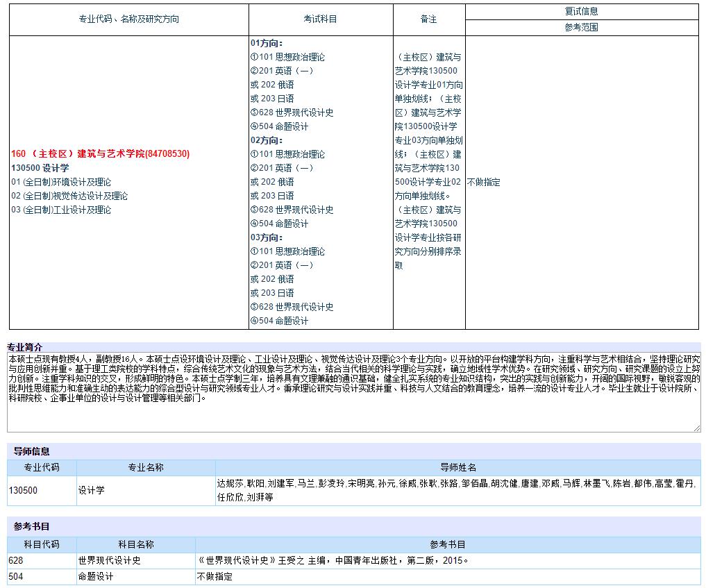Image resolution: width=706 pixels, height=588 pixels.
Task: Click the 02方向 exam subjects label
Action: pyautogui.click(x=267, y=140)
